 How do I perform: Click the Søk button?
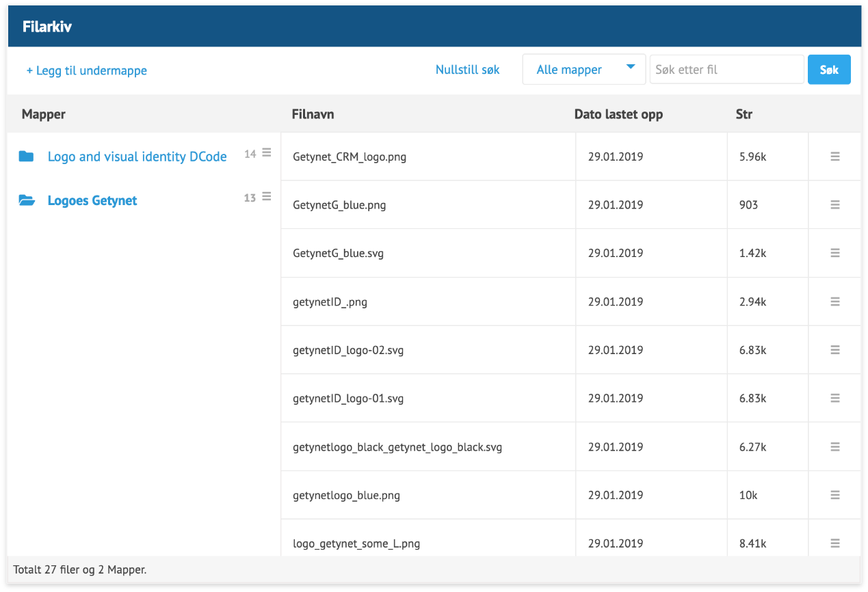pos(829,70)
